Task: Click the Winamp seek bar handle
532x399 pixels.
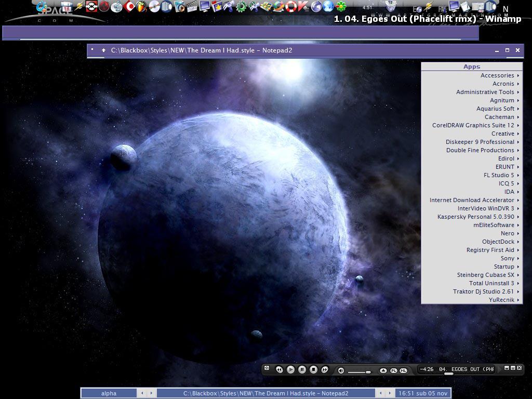Action: click(448, 374)
